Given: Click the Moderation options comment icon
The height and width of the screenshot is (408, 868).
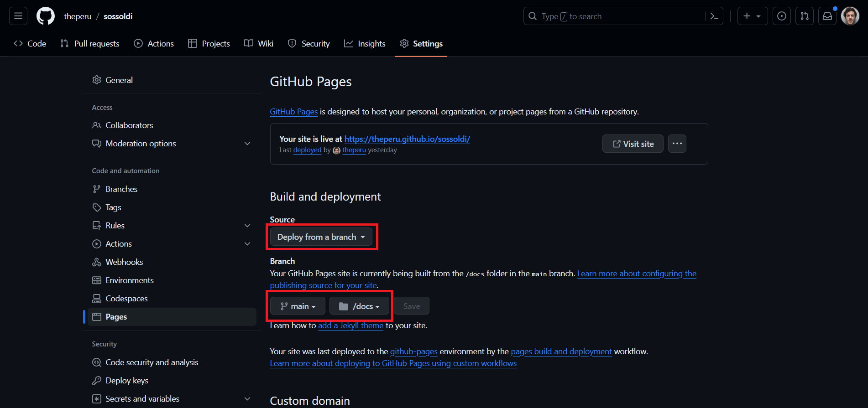Looking at the screenshot, I should 97,143.
